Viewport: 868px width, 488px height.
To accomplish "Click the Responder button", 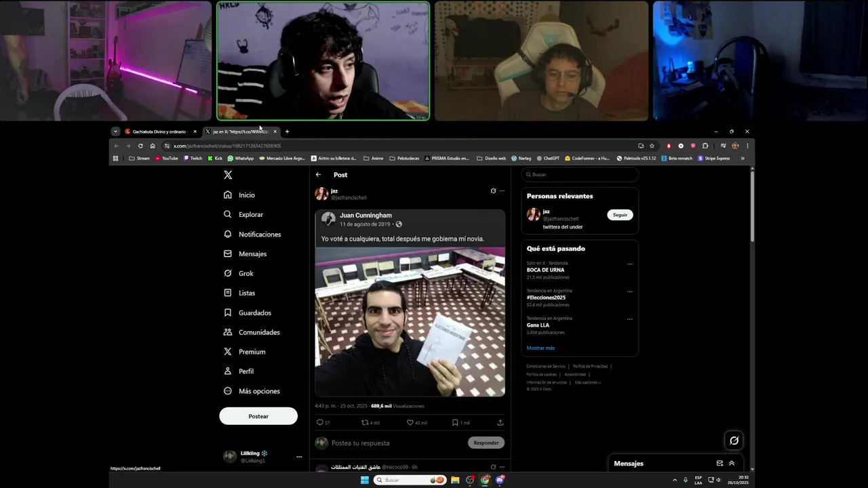I will click(486, 443).
